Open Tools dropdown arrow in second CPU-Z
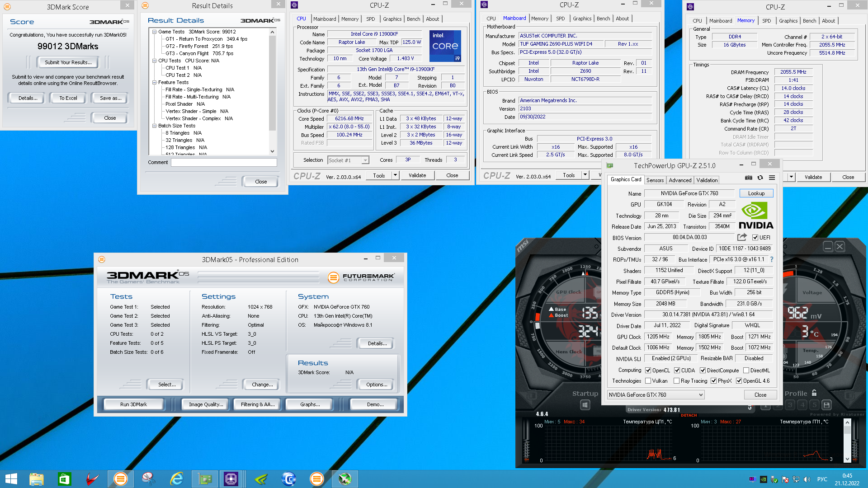The width and height of the screenshot is (868, 488). click(x=585, y=175)
